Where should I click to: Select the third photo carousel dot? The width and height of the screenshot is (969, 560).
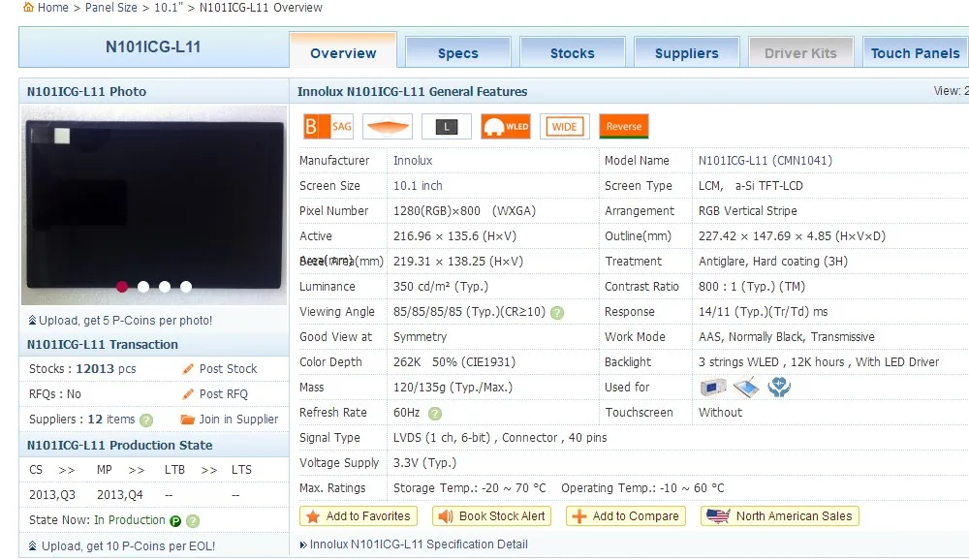[x=165, y=286]
